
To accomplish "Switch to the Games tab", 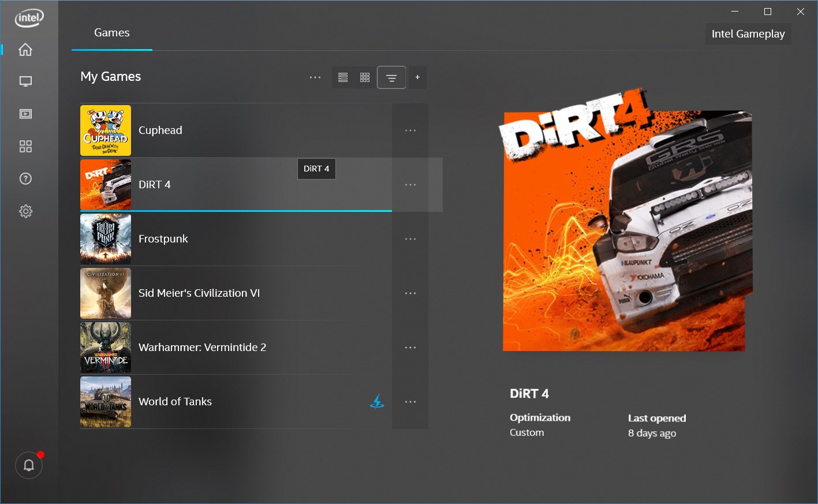I will [111, 32].
